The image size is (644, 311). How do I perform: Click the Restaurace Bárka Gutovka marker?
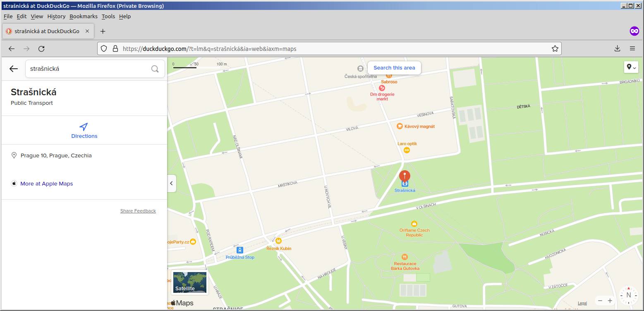405,257
